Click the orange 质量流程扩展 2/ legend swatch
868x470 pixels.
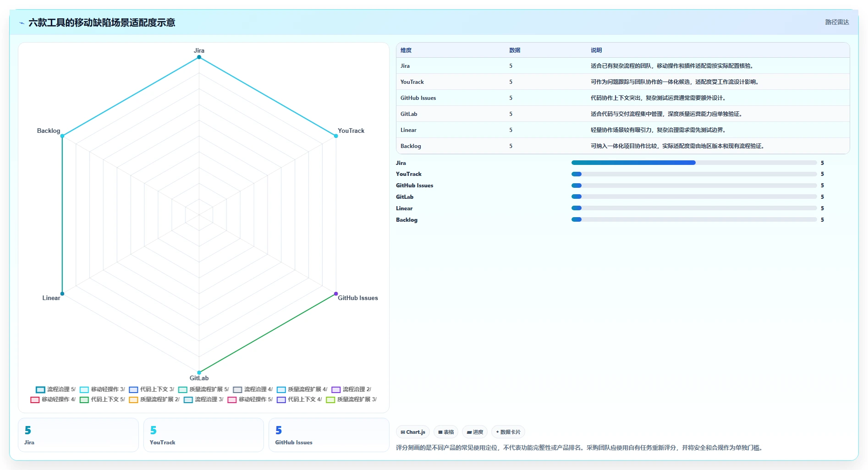133,400
